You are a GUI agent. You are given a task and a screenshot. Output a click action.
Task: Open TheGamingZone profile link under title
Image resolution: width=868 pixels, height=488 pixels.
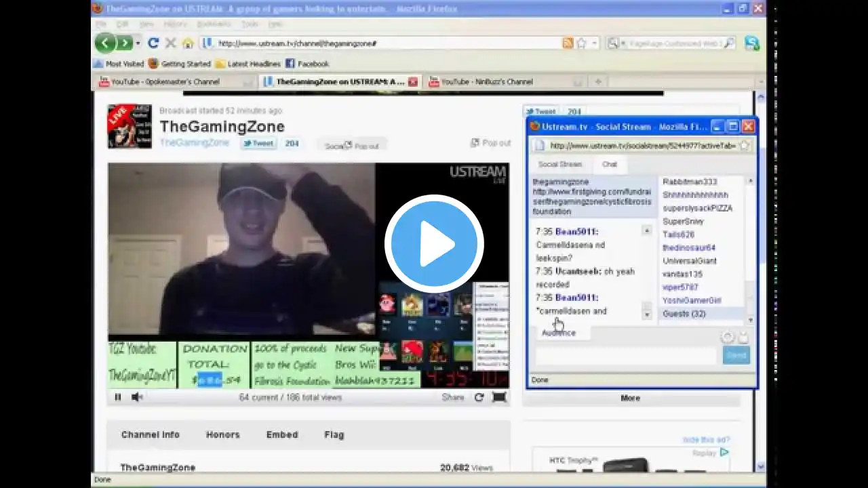(195, 143)
